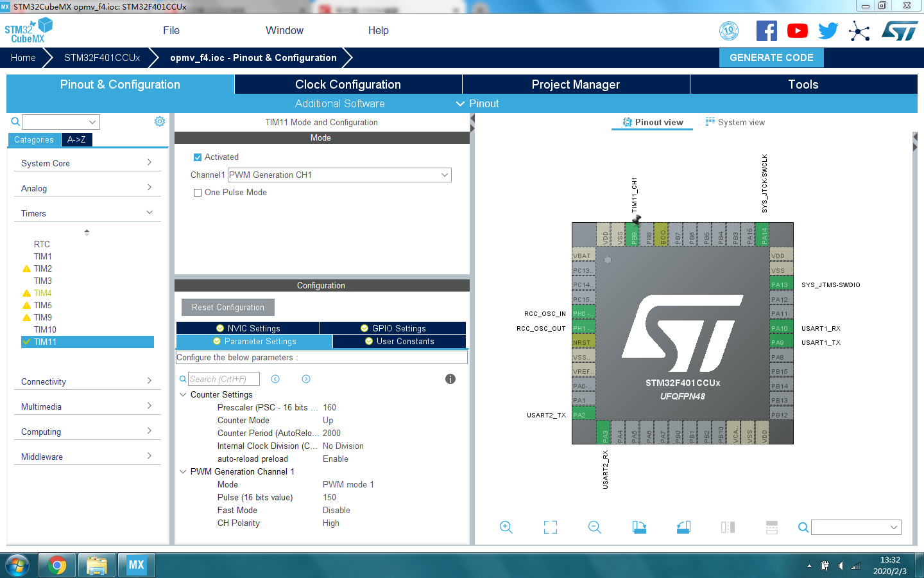The image size is (924, 578).
Task: Click the Reset Configuration button
Action: tap(228, 307)
